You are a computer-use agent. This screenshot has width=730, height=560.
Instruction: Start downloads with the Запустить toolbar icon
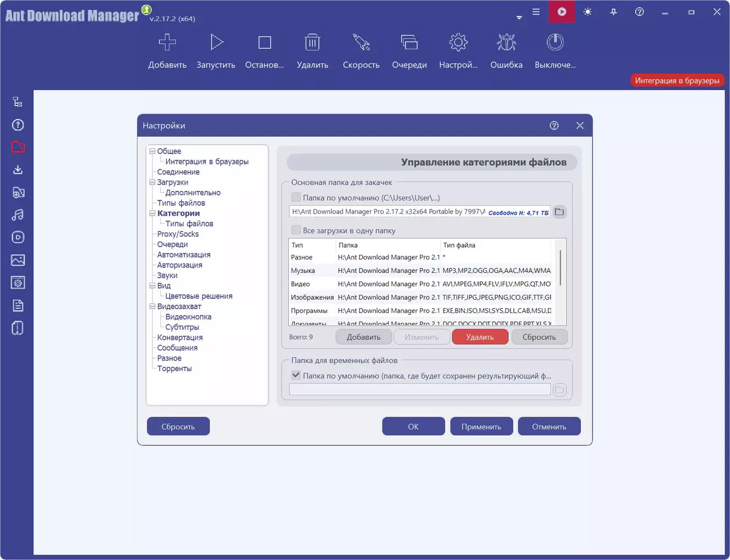coord(216,42)
